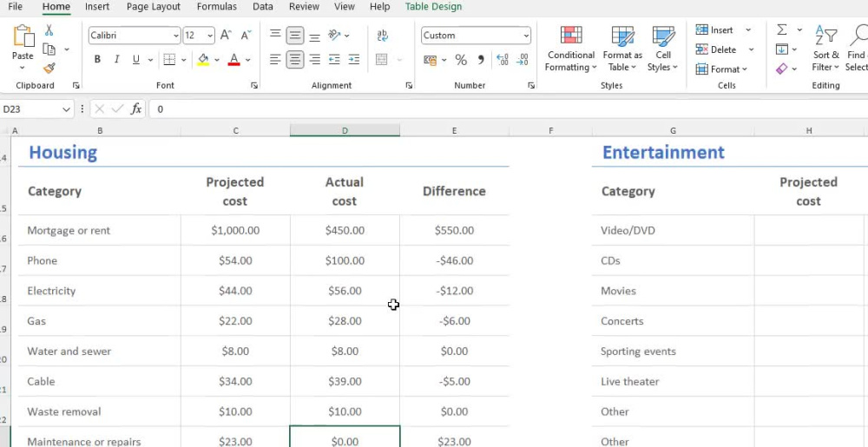Click the Merge & Center icon
This screenshot has width=868, height=447.
(381, 59)
